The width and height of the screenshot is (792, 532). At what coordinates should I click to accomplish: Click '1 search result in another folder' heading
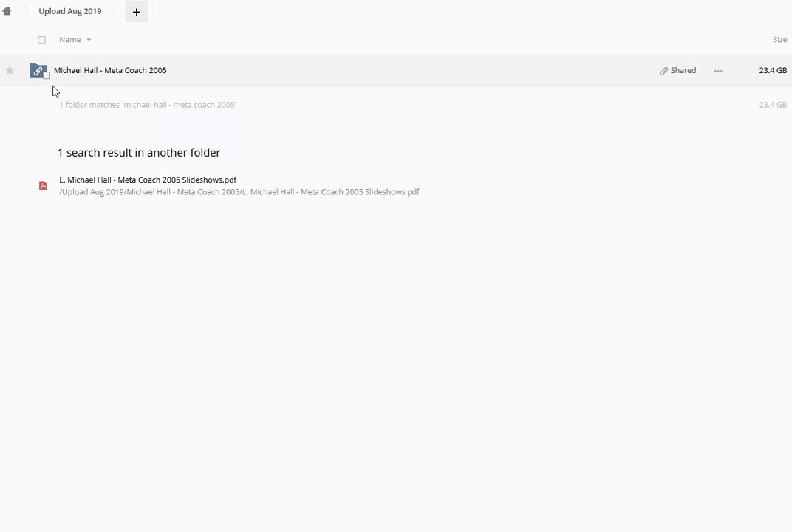139,153
